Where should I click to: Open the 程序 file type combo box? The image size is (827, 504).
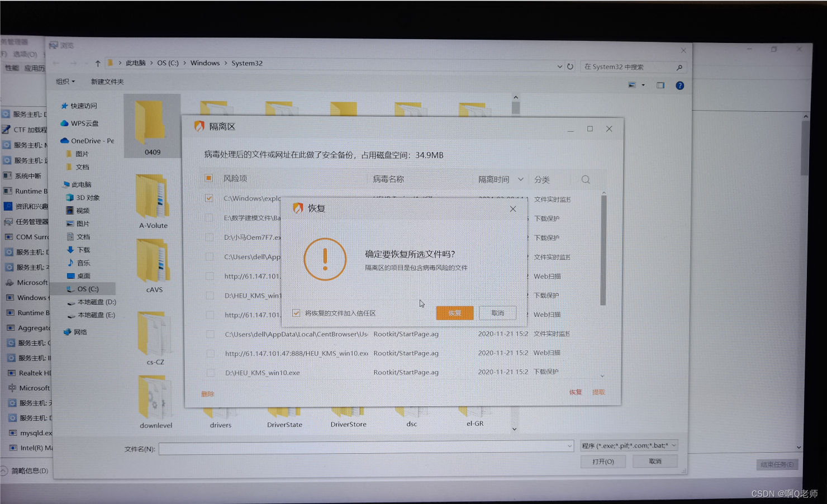(629, 445)
